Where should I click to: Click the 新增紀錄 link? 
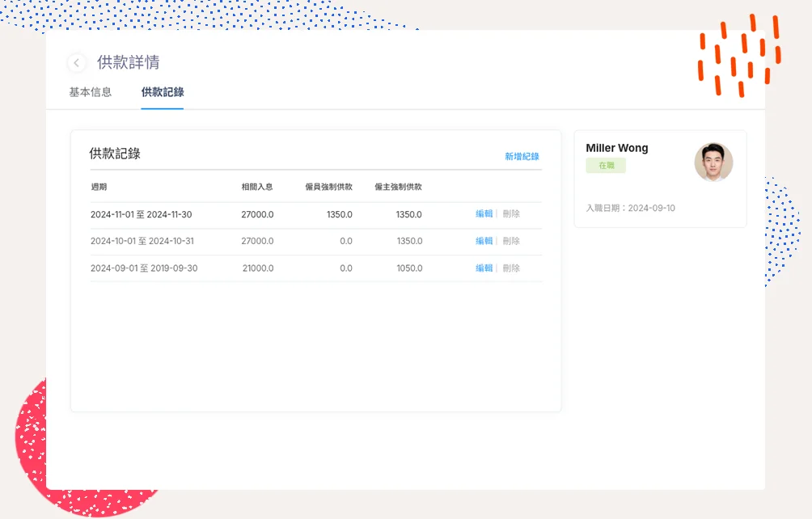[522, 157]
